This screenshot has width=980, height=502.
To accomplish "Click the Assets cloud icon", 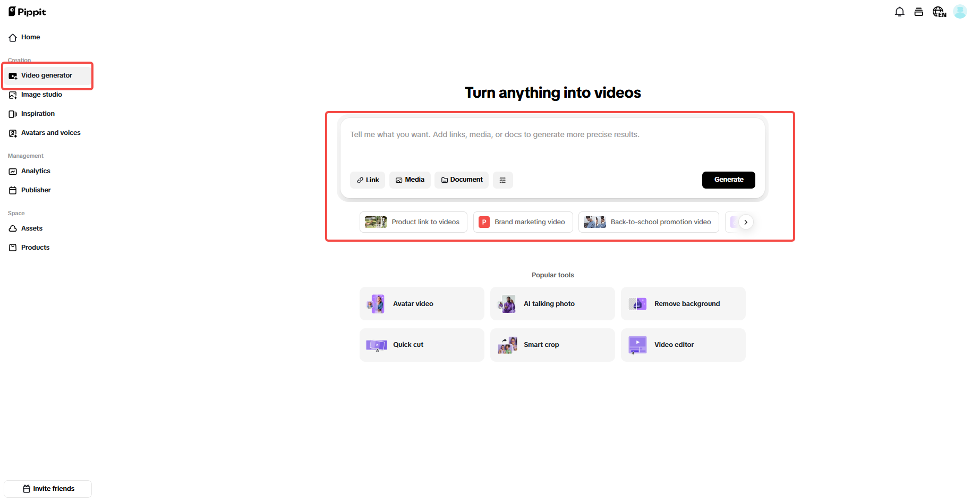I will click(13, 229).
